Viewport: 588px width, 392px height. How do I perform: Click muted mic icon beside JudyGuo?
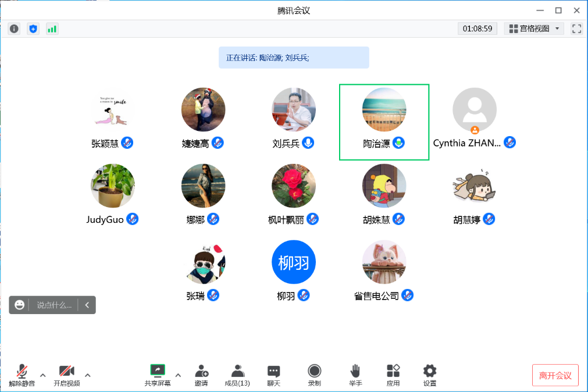pyautogui.click(x=132, y=219)
